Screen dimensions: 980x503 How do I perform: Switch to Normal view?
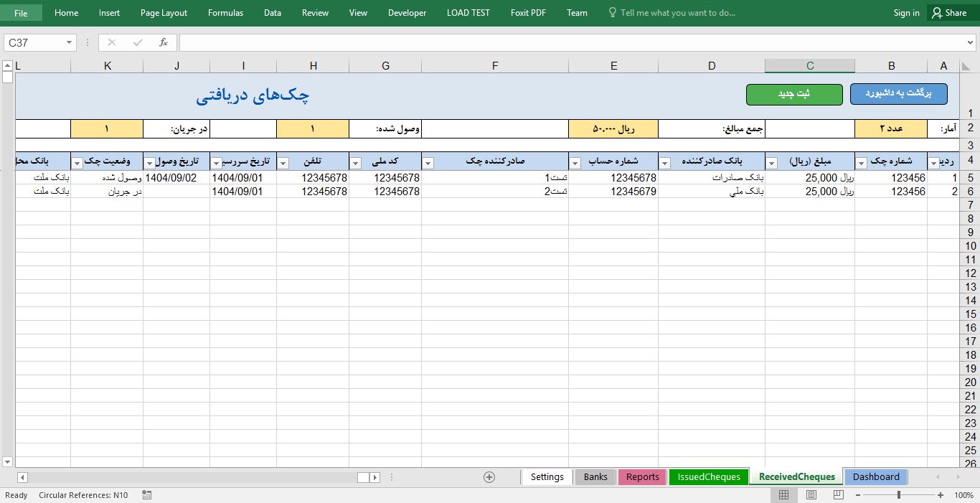[784, 495]
